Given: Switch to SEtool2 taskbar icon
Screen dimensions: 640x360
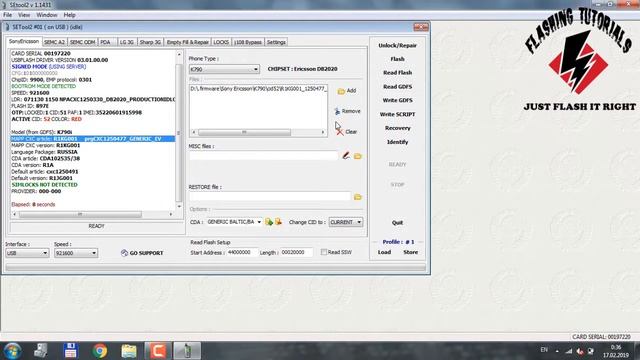Looking at the screenshot, I should coord(187,351).
